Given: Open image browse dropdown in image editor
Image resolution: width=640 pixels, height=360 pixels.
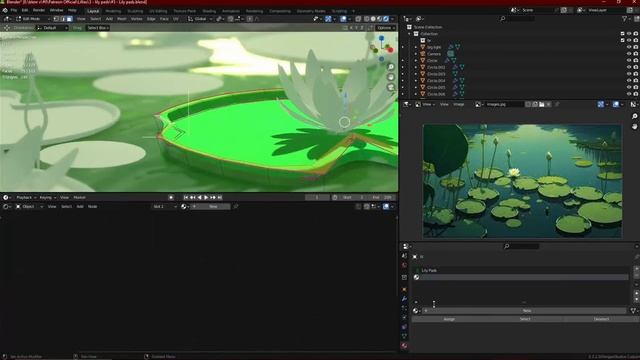Looking at the screenshot, I should [478, 104].
